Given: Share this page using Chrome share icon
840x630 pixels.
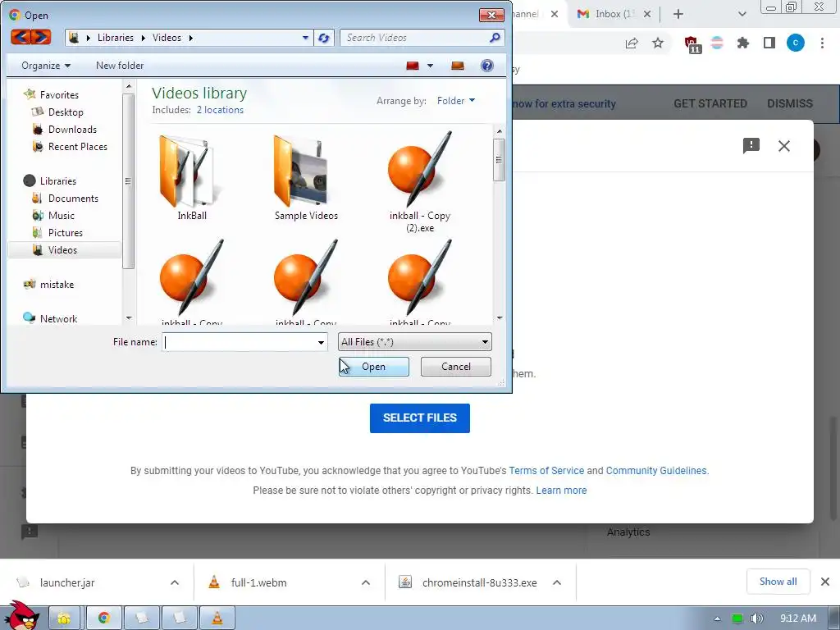Looking at the screenshot, I should click(x=632, y=43).
